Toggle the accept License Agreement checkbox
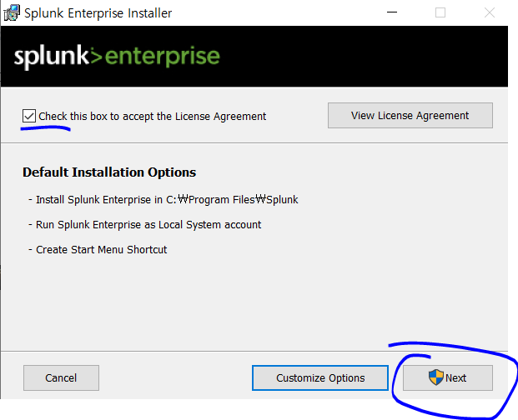 point(29,116)
